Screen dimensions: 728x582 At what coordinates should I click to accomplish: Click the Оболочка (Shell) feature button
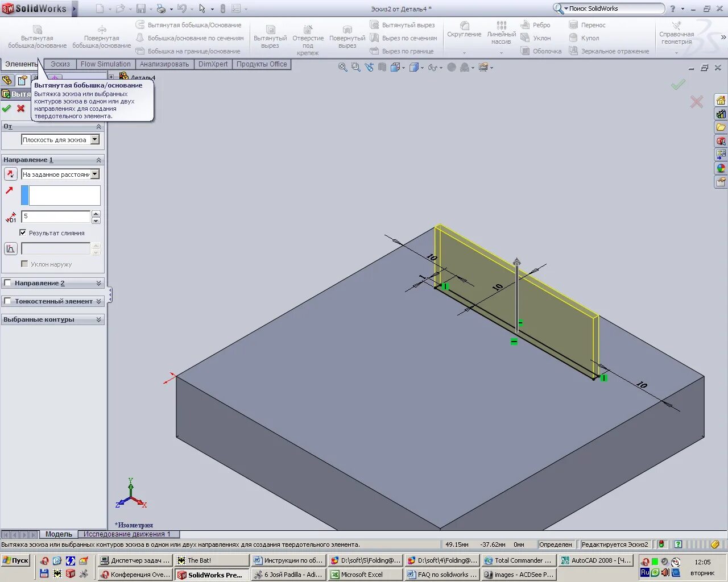coord(541,51)
